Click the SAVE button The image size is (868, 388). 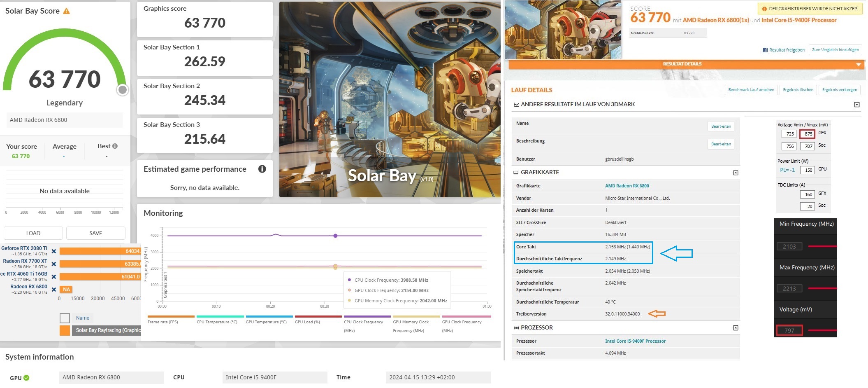tap(96, 233)
